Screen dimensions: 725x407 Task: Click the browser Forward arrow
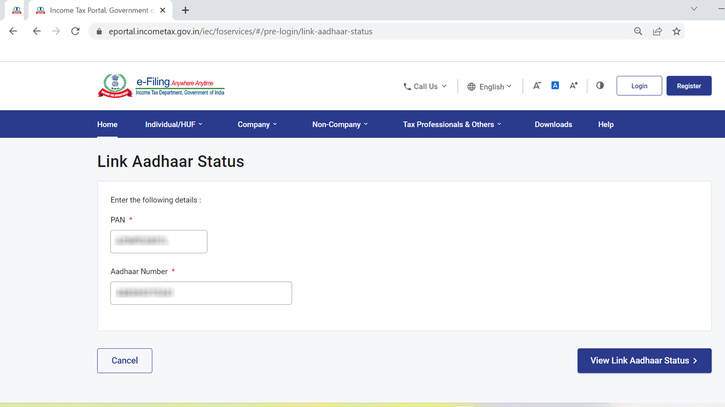56,31
